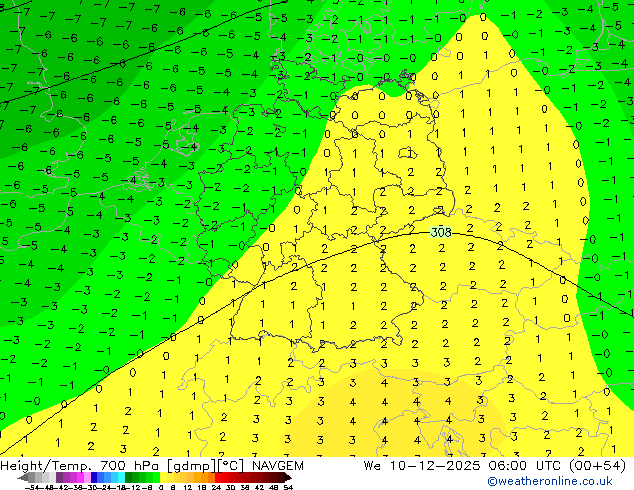Click the 54 legend scale value
Image resolution: width=634 pixels, height=490 pixels.
[x=288, y=488]
